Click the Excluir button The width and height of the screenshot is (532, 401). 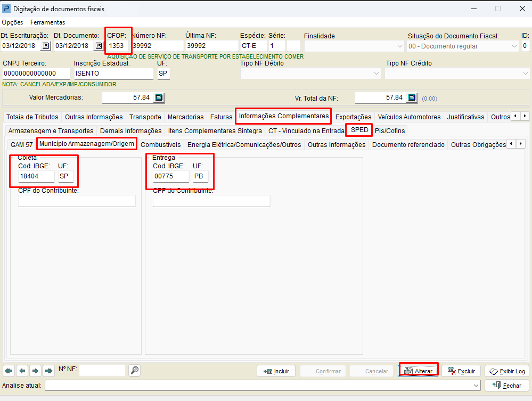click(x=461, y=371)
